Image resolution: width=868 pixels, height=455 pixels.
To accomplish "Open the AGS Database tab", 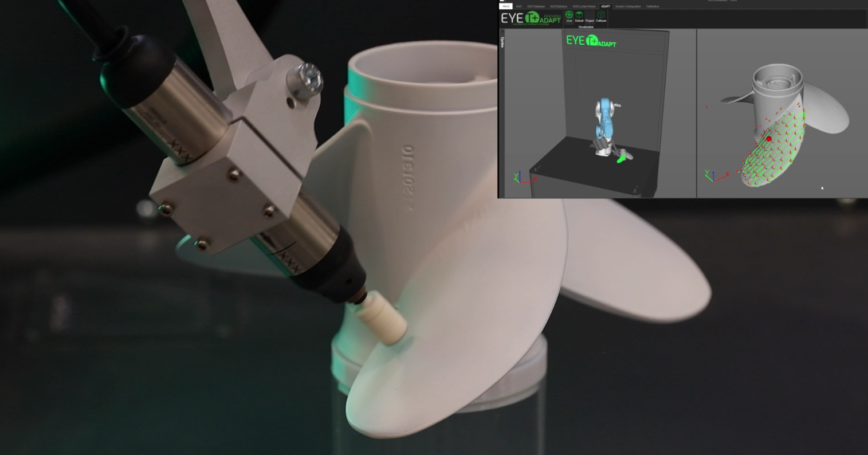I will coord(536,6).
